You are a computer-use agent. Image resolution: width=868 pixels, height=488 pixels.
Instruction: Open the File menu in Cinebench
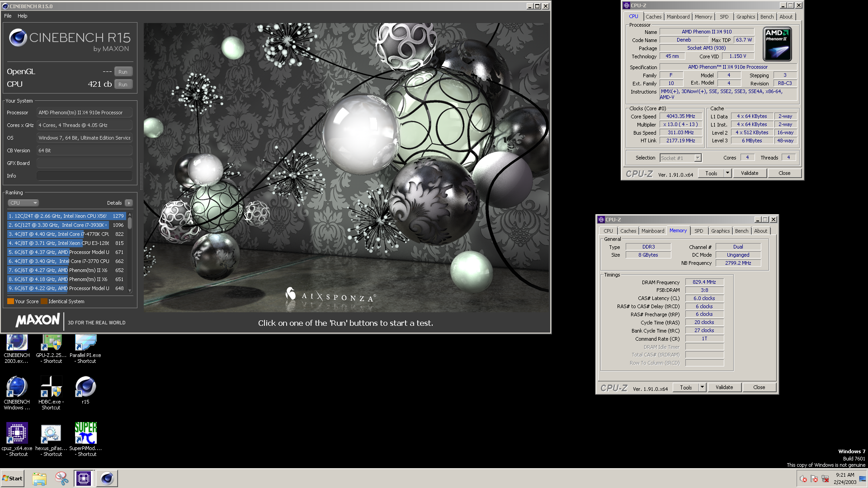pos(8,16)
